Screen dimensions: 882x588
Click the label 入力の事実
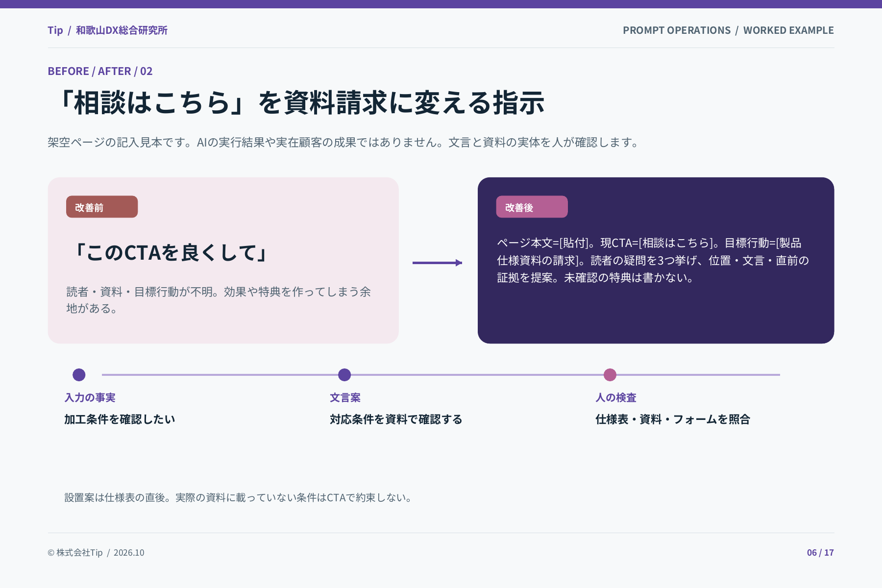[90, 398]
